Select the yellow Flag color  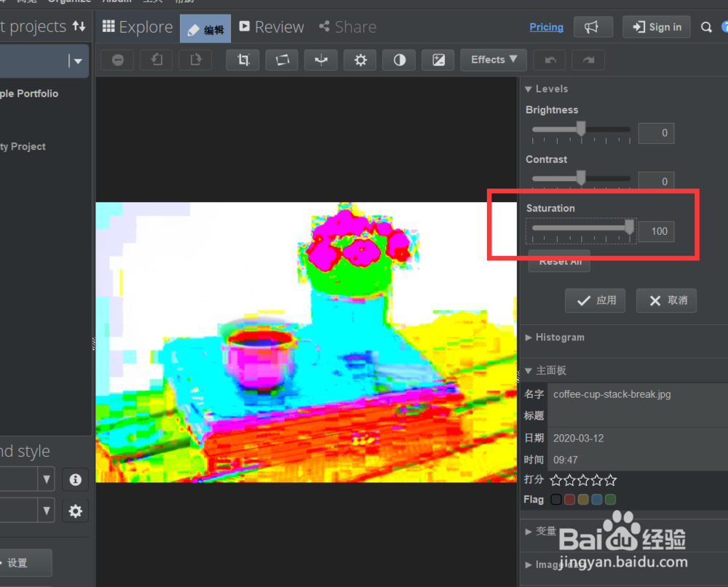(583, 500)
